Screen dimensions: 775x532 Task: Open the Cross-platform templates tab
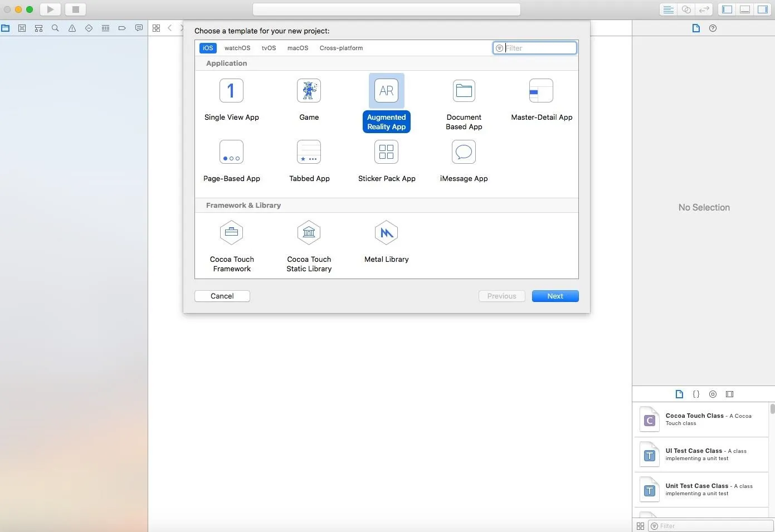[341, 48]
